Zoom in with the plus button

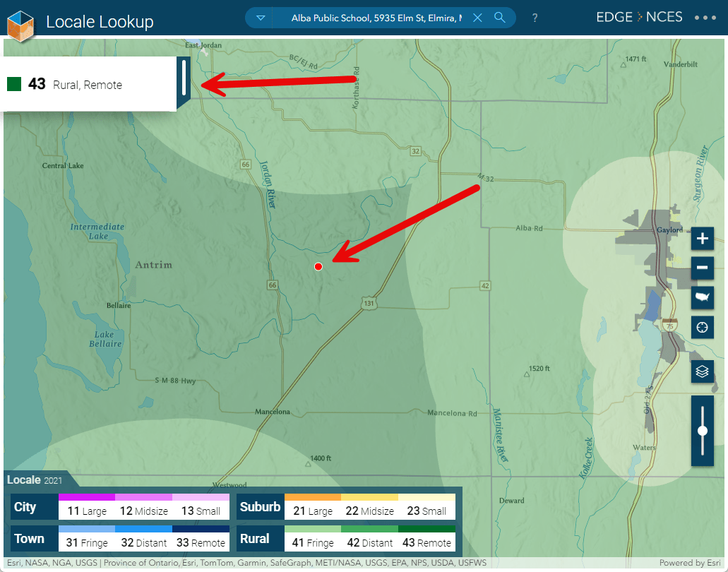click(x=702, y=239)
